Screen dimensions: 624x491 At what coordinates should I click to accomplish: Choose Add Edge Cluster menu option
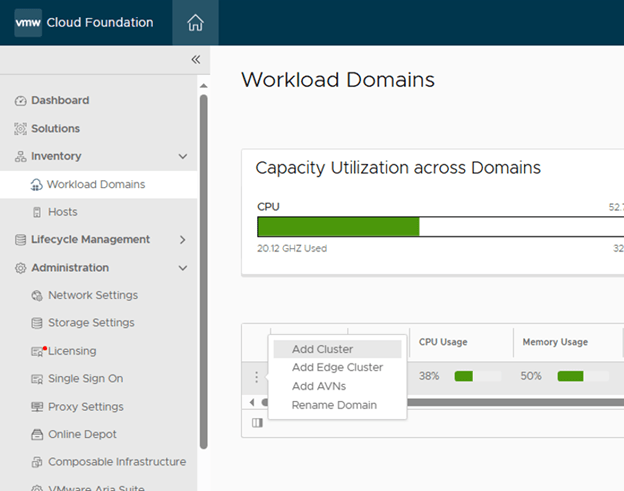point(337,367)
